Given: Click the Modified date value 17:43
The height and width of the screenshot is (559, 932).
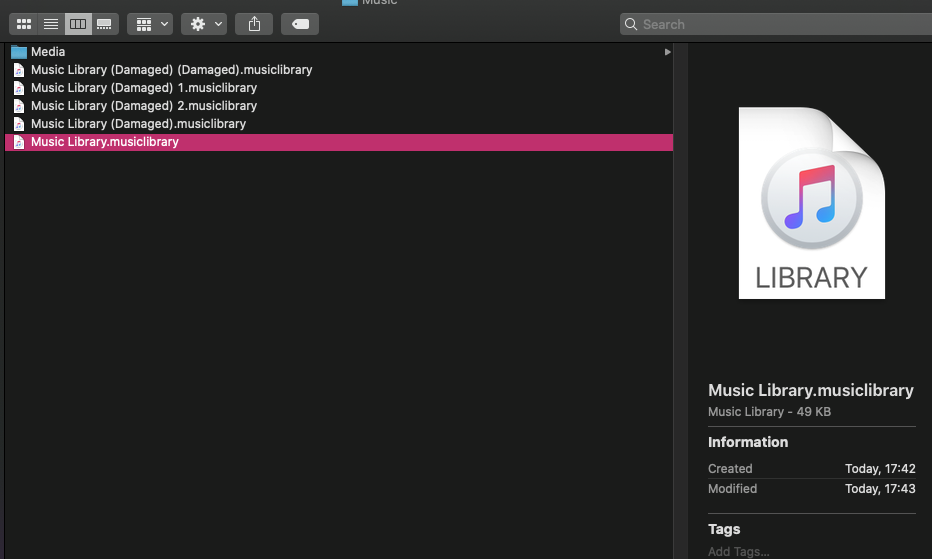Looking at the screenshot, I should (880, 489).
